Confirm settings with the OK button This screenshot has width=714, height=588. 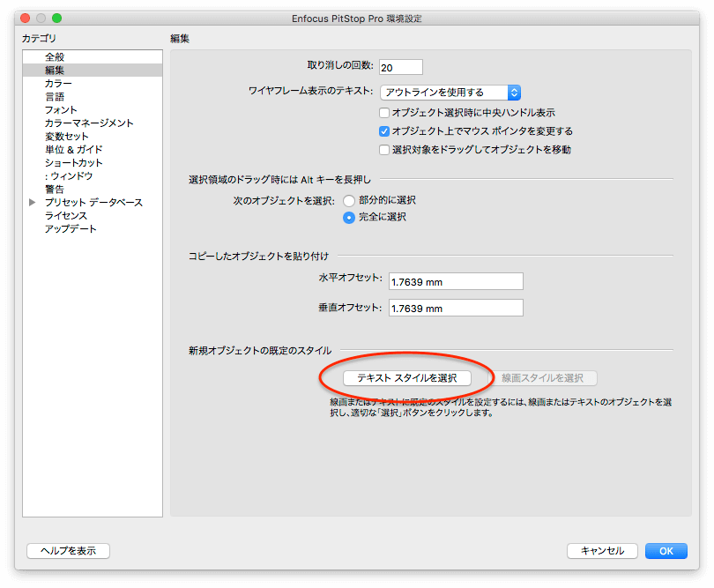pos(666,551)
